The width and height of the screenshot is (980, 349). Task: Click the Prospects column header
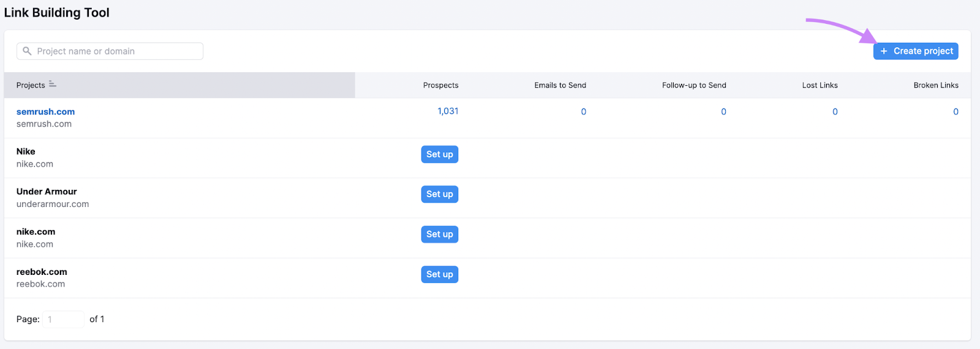(x=440, y=85)
